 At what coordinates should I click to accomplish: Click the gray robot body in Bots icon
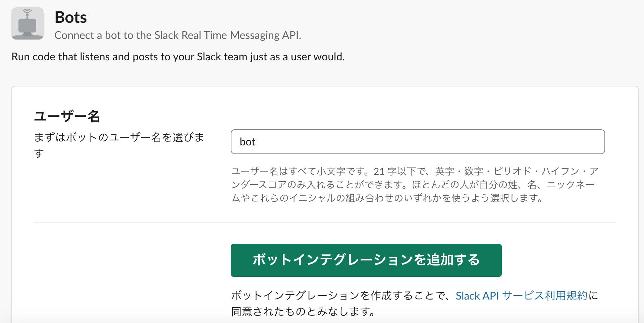coord(28,26)
